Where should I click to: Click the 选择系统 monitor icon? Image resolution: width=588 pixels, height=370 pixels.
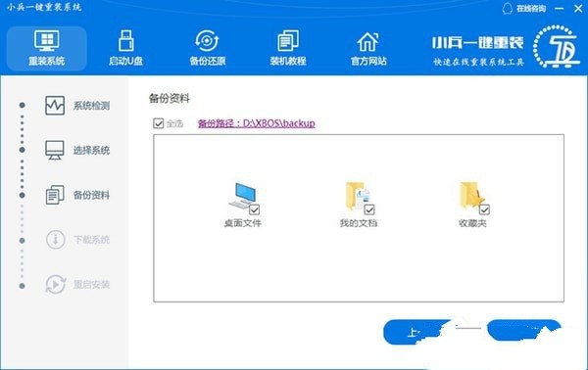(x=55, y=150)
